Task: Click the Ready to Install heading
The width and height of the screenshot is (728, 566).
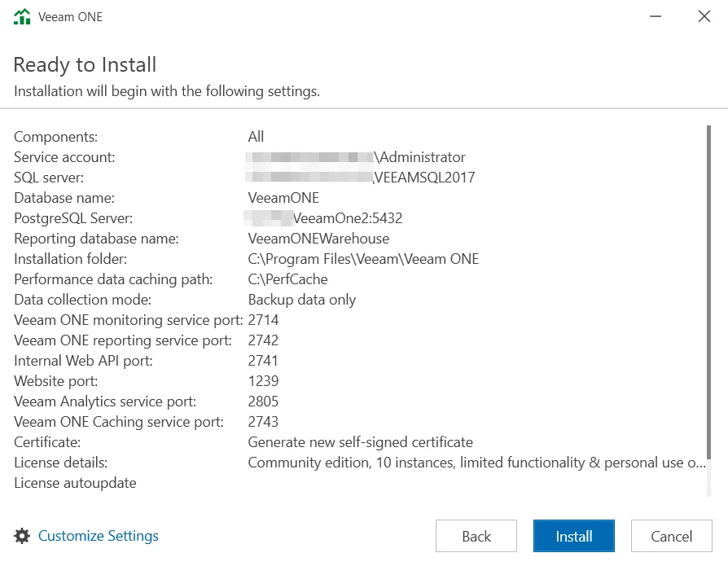Action: 85,64
